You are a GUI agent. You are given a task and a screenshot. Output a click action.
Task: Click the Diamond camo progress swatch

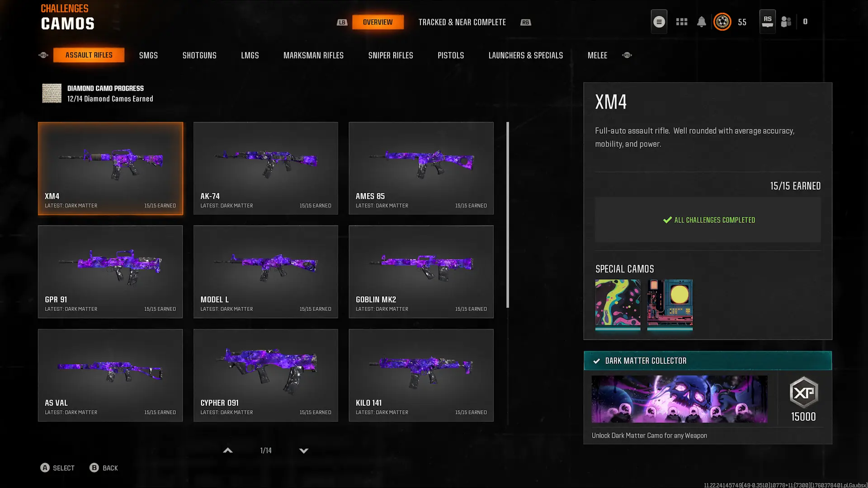52,93
